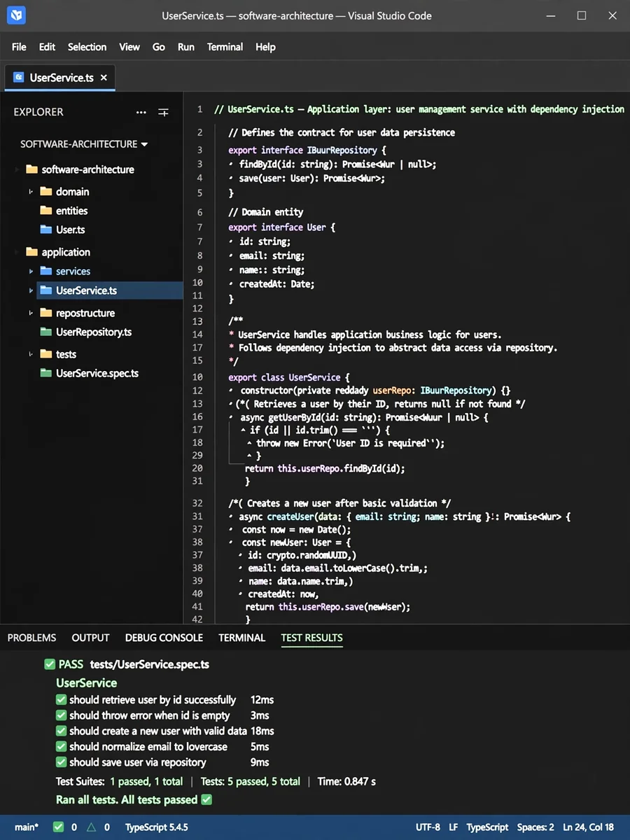Open the View menu
The image size is (630, 840).
pos(129,47)
